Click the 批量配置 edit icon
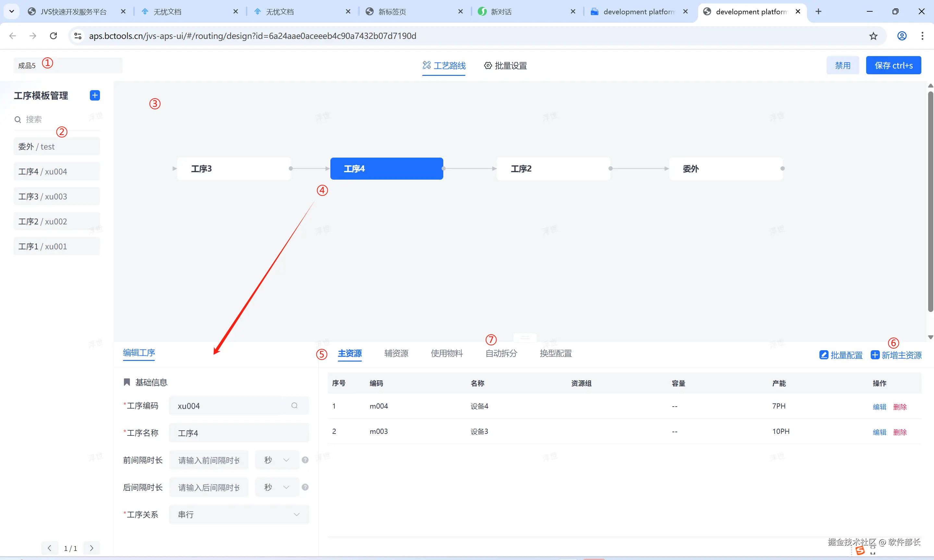This screenshot has width=934, height=560. 824,355
